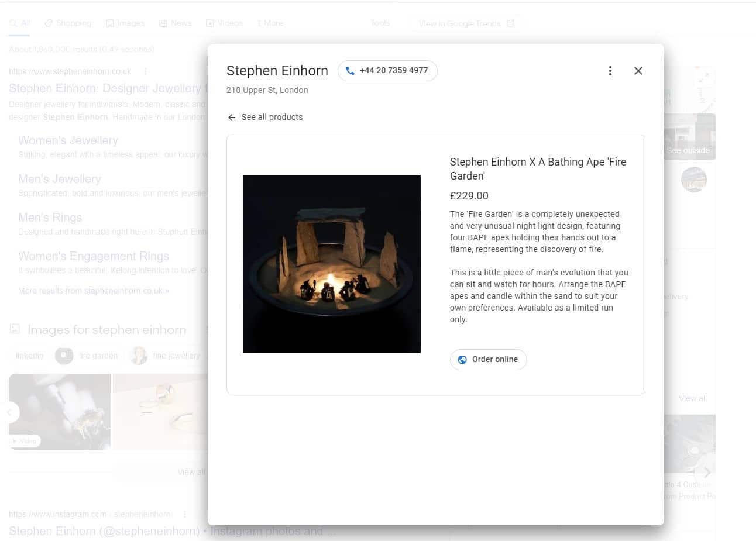Image resolution: width=756 pixels, height=541 pixels.
Task: Click More results from stepheneinhorn.co.uk
Action: tap(94, 291)
